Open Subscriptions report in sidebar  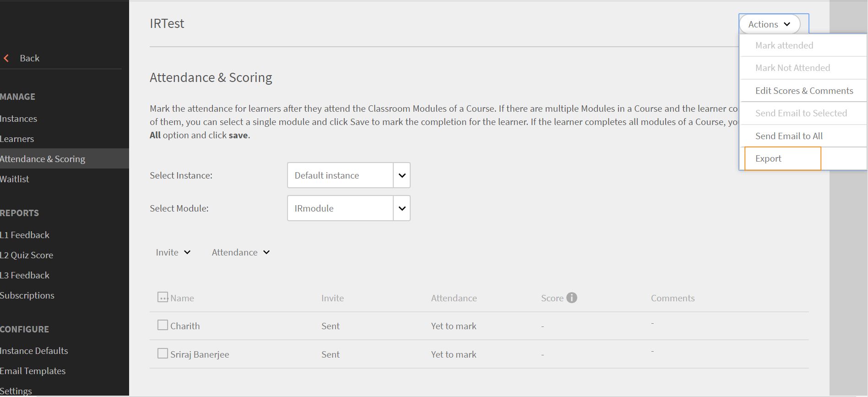coord(27,295)
